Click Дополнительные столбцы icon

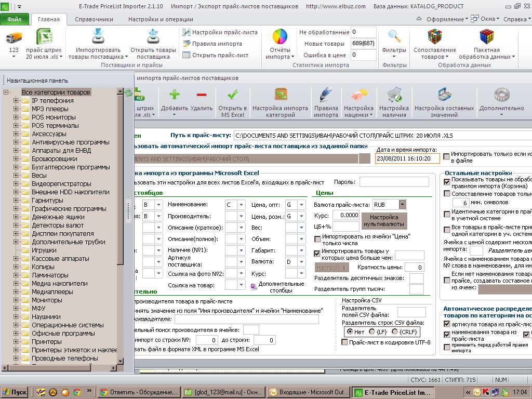pyautogui.click(x=253, y=287)
